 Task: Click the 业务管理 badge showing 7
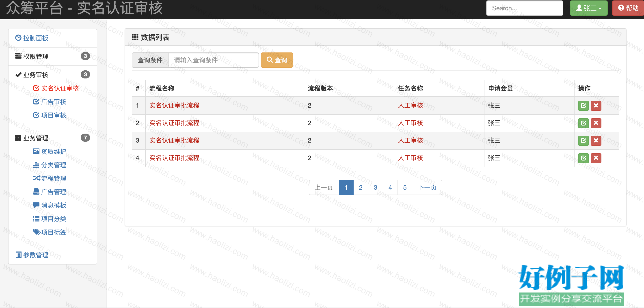click(x=85, y=138)
